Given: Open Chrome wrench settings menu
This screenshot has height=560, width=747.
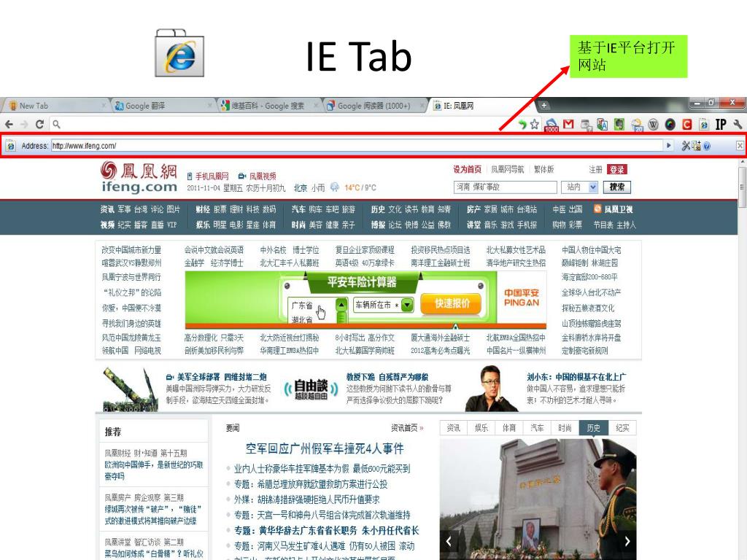Looking at the screenshot, I should pos(738,124).
